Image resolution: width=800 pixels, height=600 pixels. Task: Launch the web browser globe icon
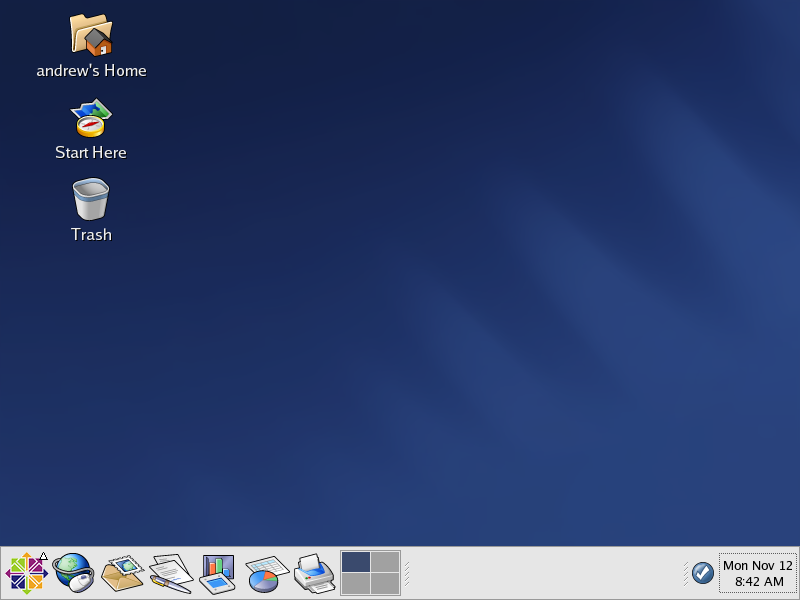(73, 573)
